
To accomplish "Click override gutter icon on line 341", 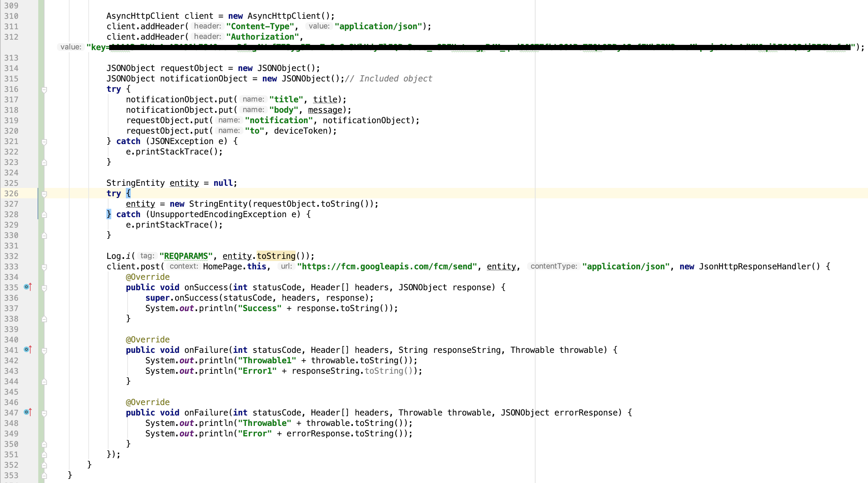I will pos(28,350).
